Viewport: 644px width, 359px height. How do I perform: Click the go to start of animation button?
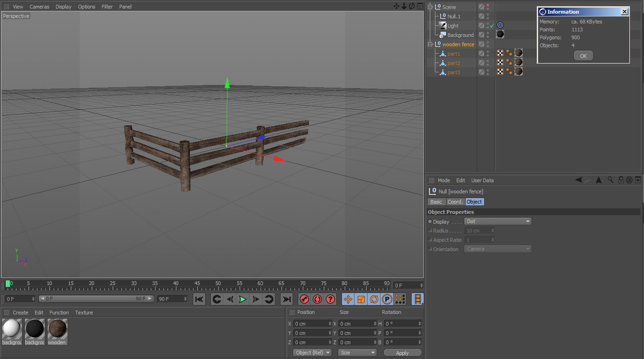(199, 299)
